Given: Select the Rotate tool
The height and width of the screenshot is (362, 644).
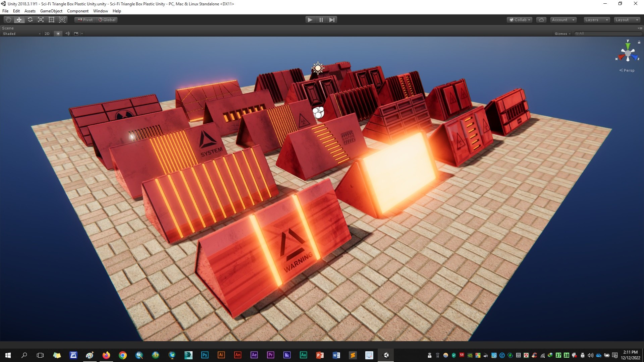Looking at the screenshot, I should coord(30,20).
